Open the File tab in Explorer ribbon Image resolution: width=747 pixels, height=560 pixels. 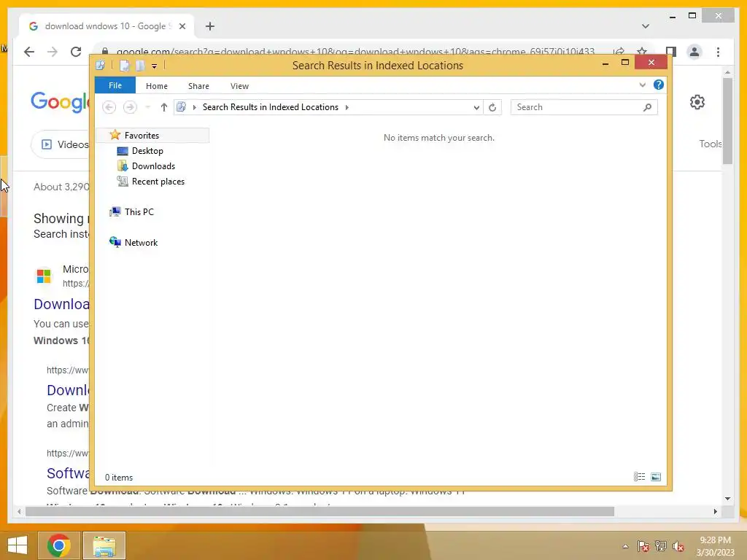[x=115, y=86]
